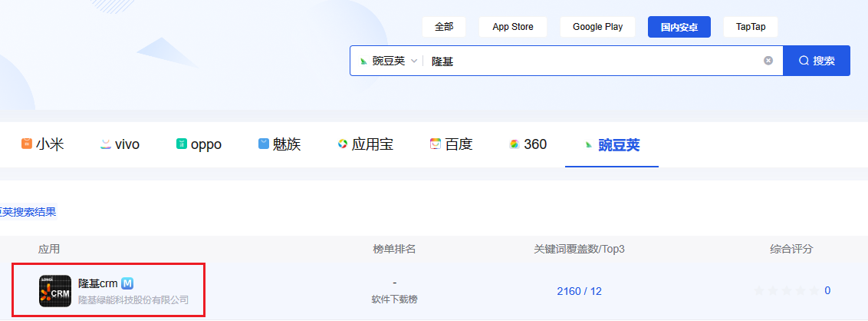Click the blue M badge beside 隆基crm
Screen dimensions: 868x321
127,283
